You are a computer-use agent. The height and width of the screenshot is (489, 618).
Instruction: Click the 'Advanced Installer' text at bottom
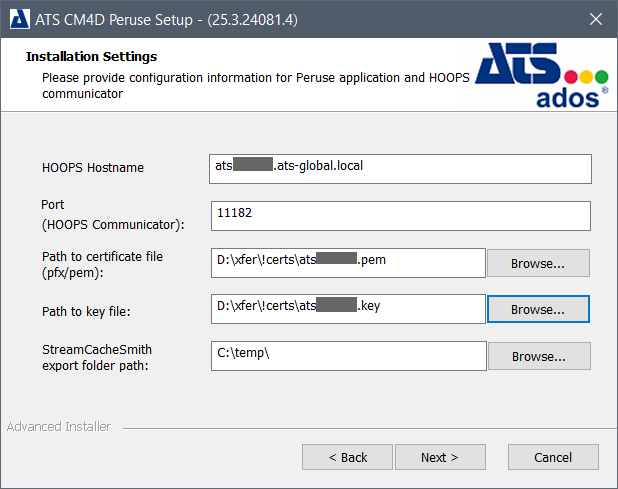click(59, 427)
